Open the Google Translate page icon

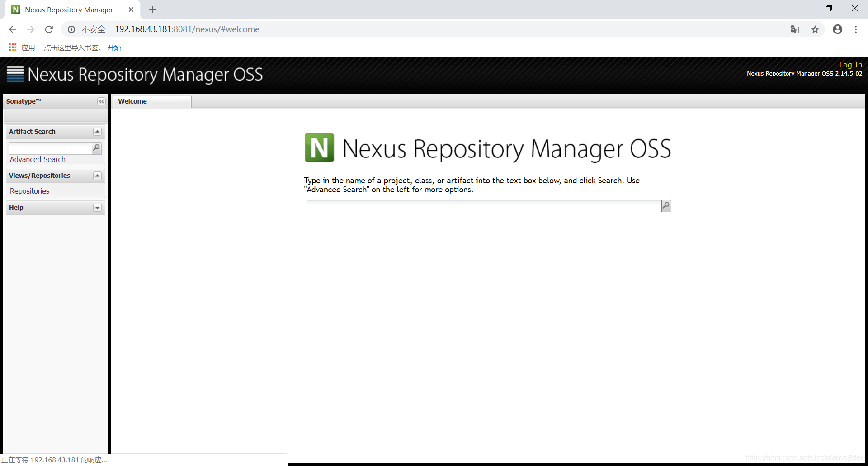point(795,29)
